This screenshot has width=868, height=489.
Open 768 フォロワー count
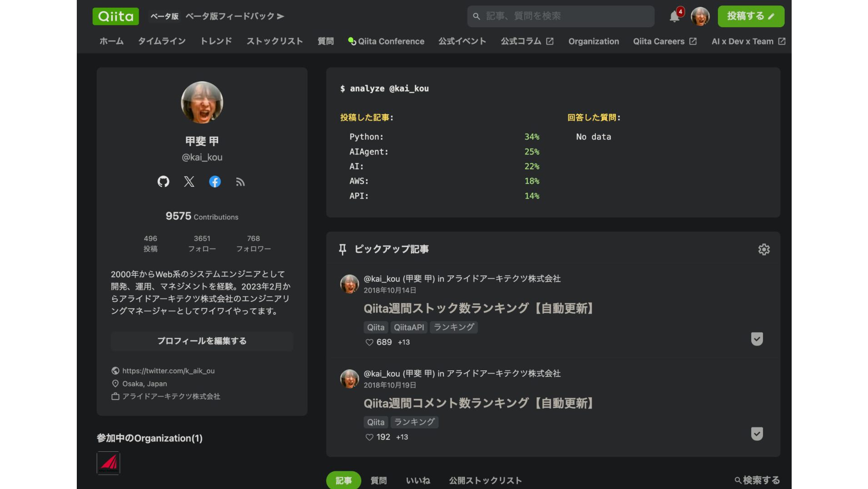(x=253, y=244)
